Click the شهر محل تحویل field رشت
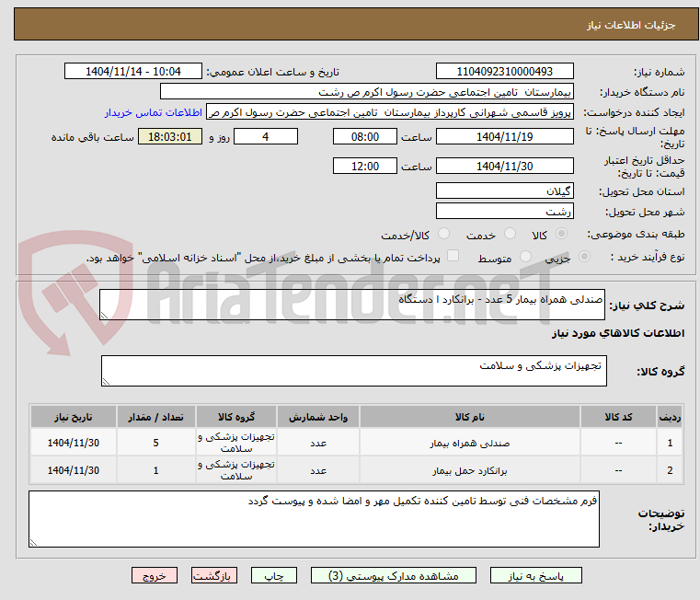The width and height of the screenshot is (700, 600). click(504, 211)
